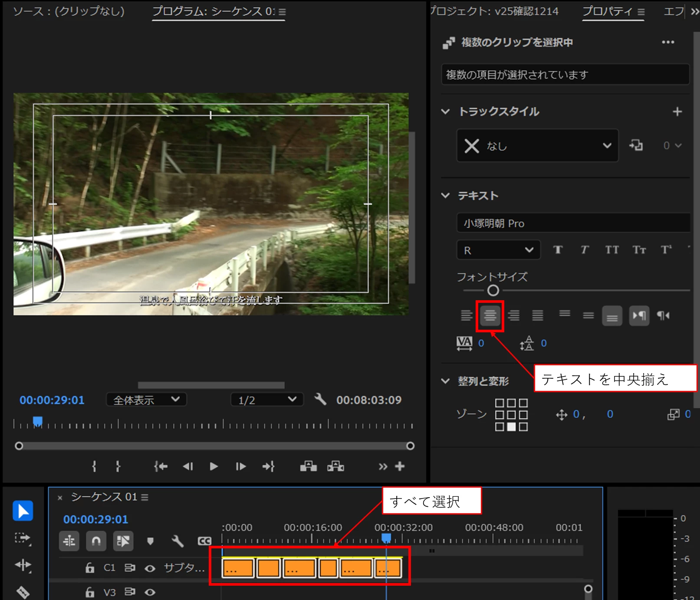Toggle lock on the V3 track
The image size is (700, 600).
pyautogui.click(x=90, y=592)
